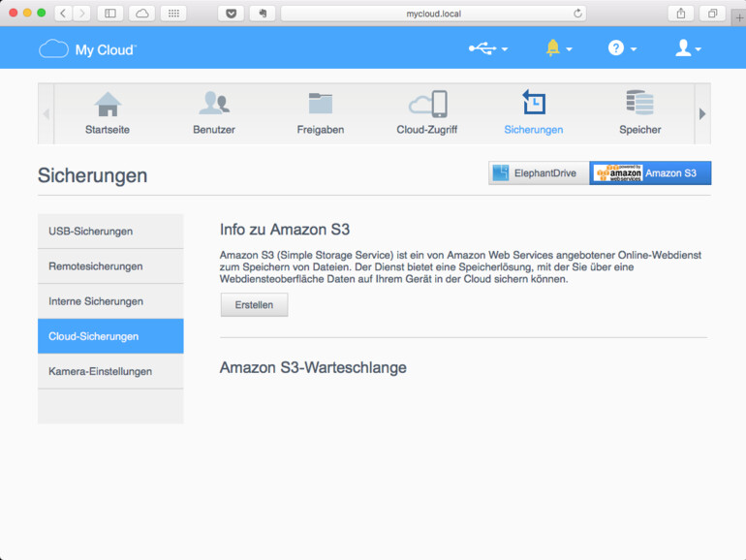Open the Benutzer users section

214,113
